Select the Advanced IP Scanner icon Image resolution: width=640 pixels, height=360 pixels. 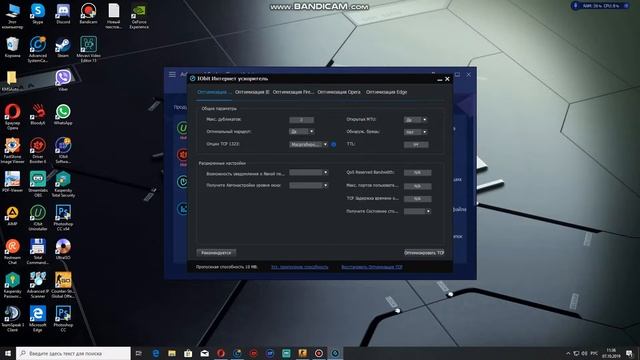coord(38,284)
